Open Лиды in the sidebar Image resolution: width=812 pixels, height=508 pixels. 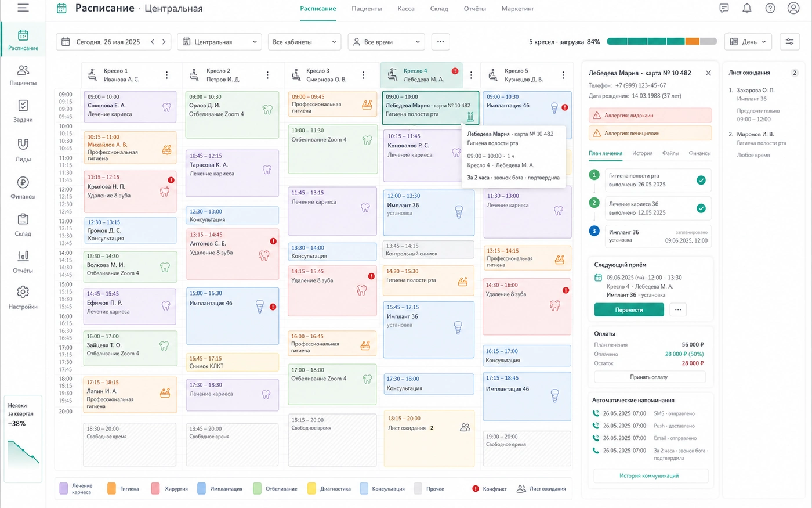(23, 150)
